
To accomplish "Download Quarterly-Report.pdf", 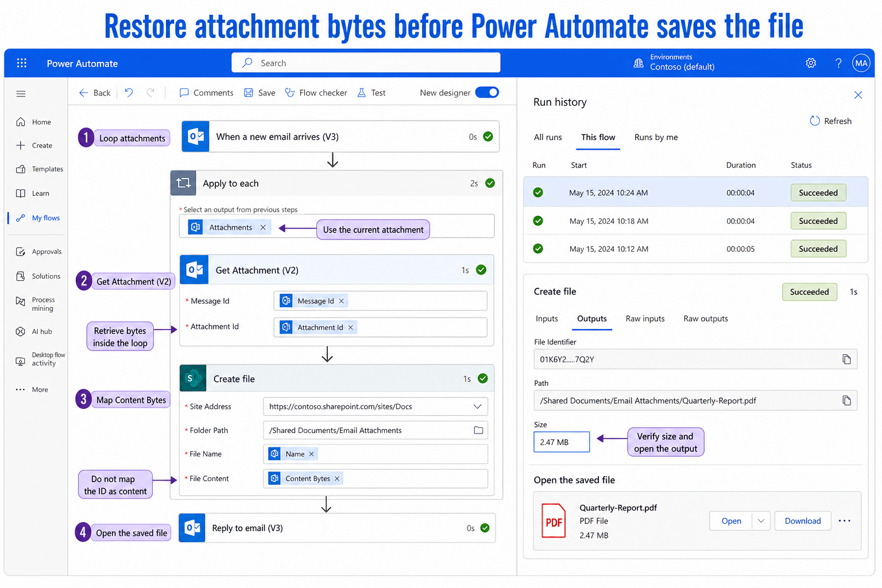I will click(802, 521).
